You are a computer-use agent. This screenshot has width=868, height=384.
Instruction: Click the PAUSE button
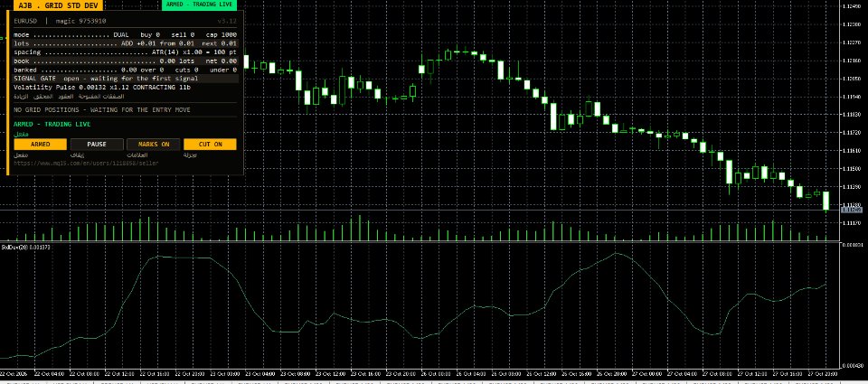click(x=97, y=144)
